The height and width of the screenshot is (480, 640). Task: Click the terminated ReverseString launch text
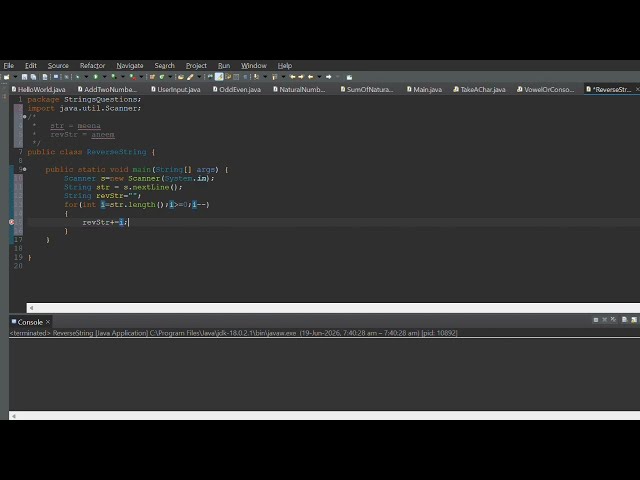pyautogui.click(x=233, y=333)
